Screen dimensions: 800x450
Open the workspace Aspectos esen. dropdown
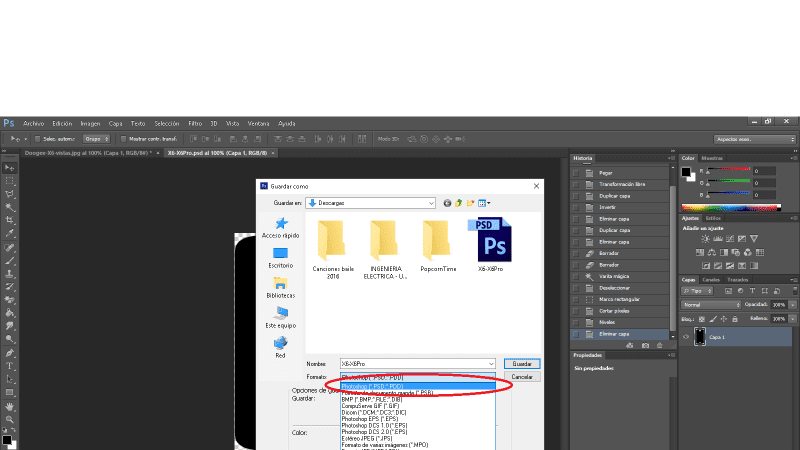click(x=755, y=139)
